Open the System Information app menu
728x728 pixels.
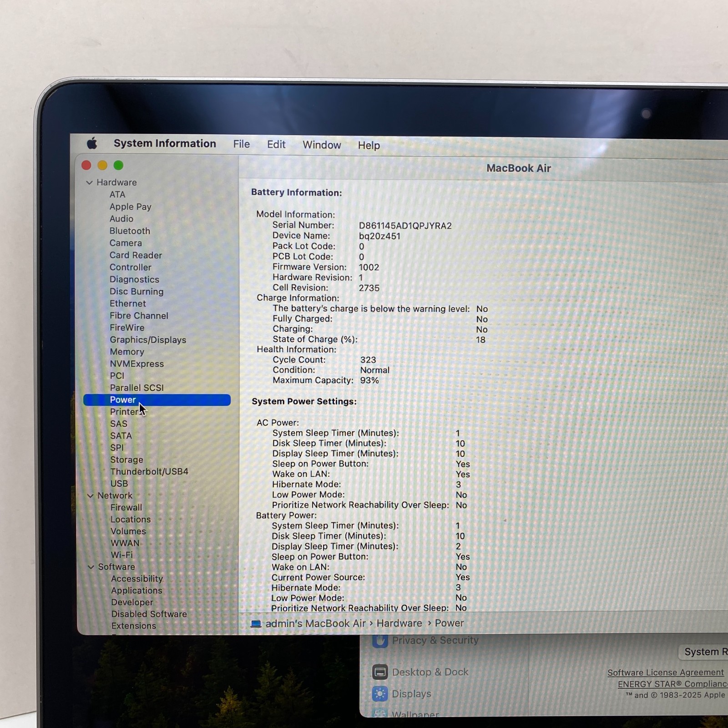pyautogui.click(x=165, y=143)
